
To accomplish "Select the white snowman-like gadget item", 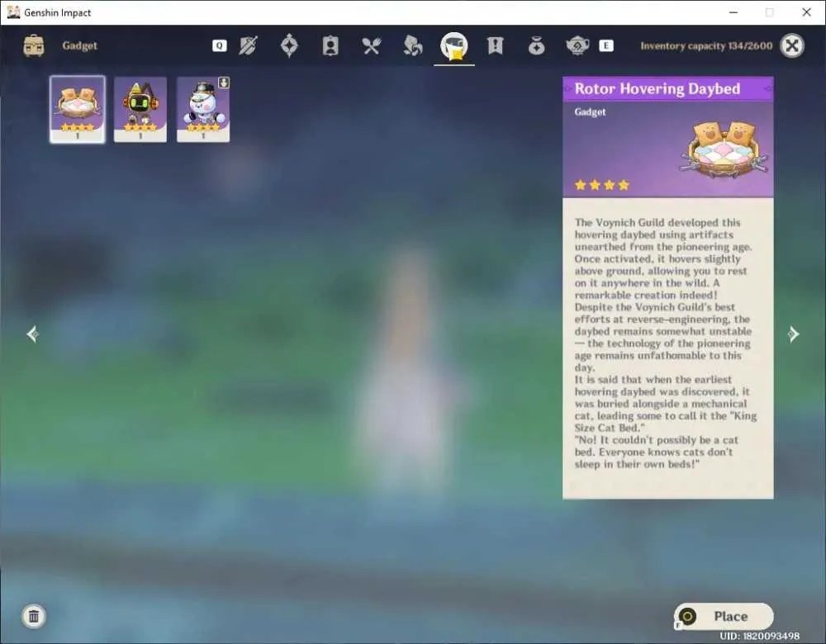I will (x=203, y=110).
